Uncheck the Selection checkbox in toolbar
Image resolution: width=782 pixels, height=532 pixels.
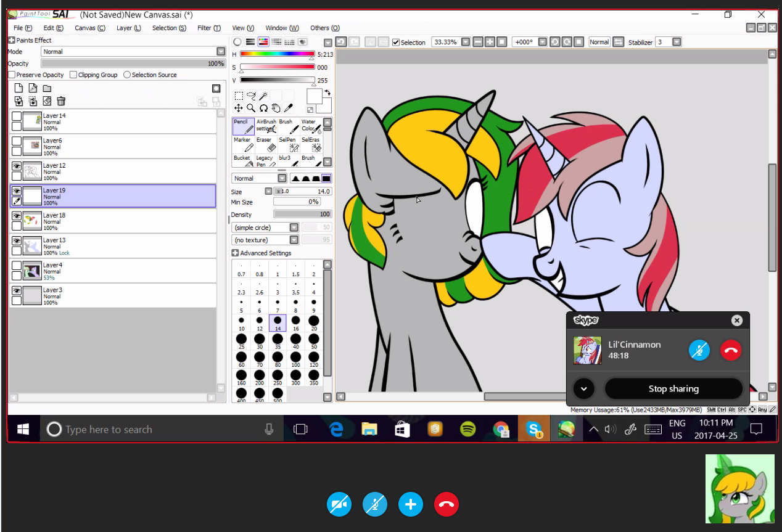[396, 42]
